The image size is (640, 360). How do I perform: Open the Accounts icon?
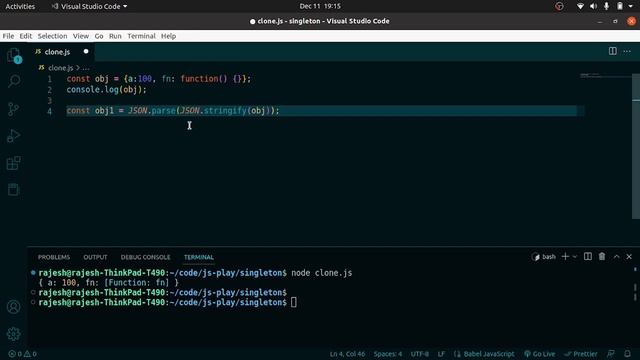point(13,307)
